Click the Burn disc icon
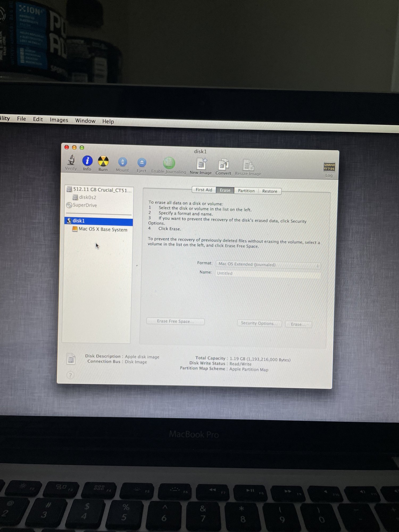This screenshot has width=399, height=532. [x=103, y=161]
